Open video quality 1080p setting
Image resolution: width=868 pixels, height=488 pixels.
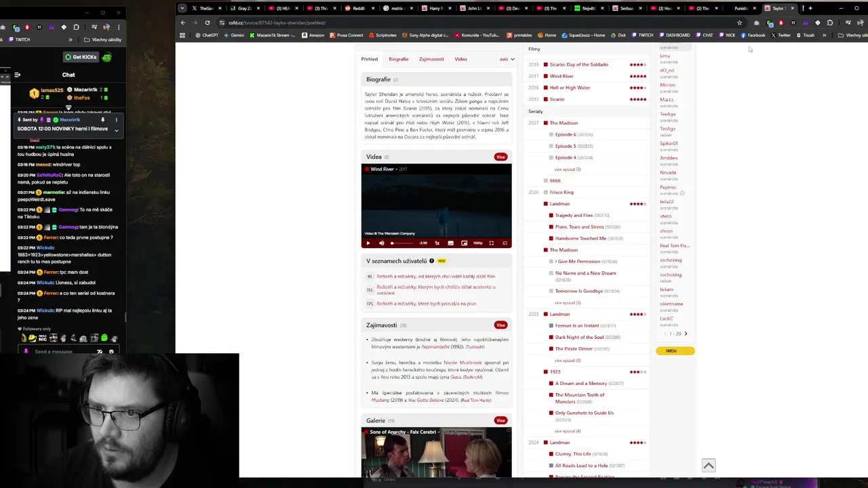478,243
